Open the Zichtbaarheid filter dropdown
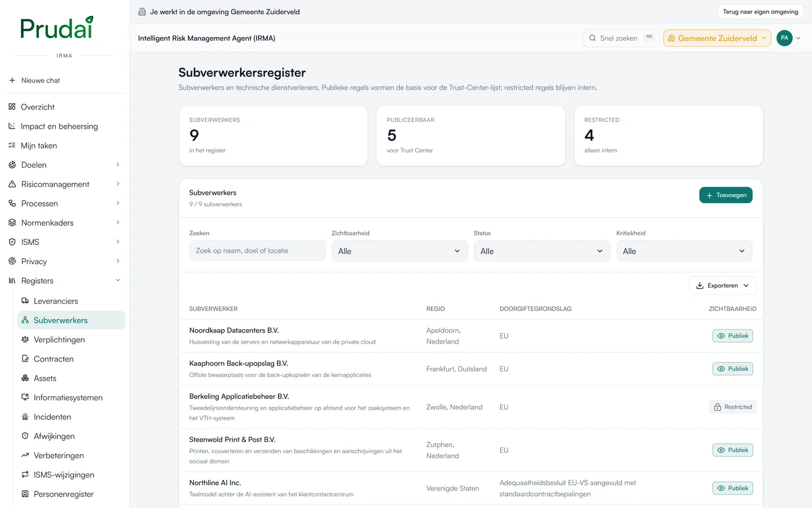812x508 pixels. pyautogui.click(x=399, y=251)
